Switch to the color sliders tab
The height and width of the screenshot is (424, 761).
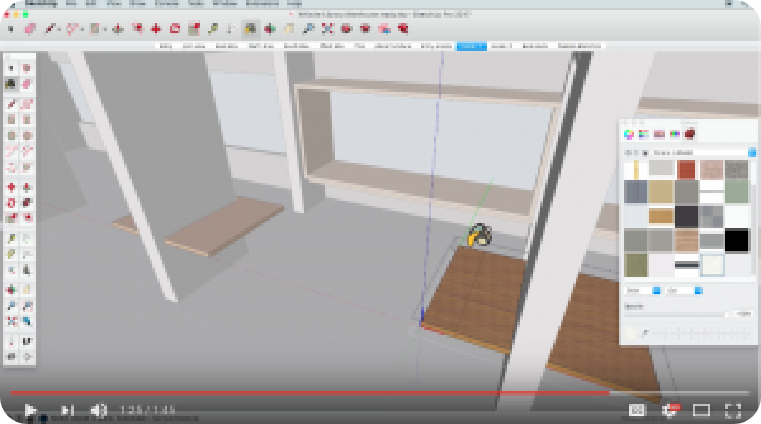click(x=644, y=134)
